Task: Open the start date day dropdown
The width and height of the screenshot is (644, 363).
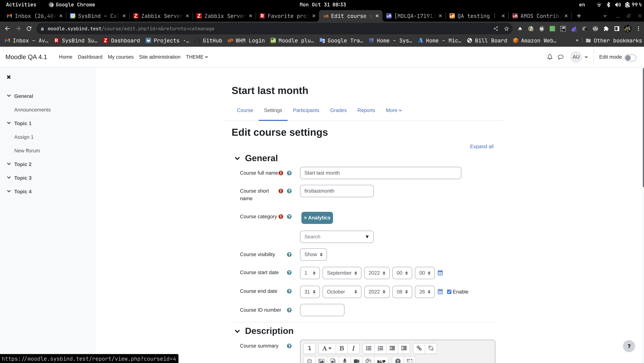Action: pos(310,273)
